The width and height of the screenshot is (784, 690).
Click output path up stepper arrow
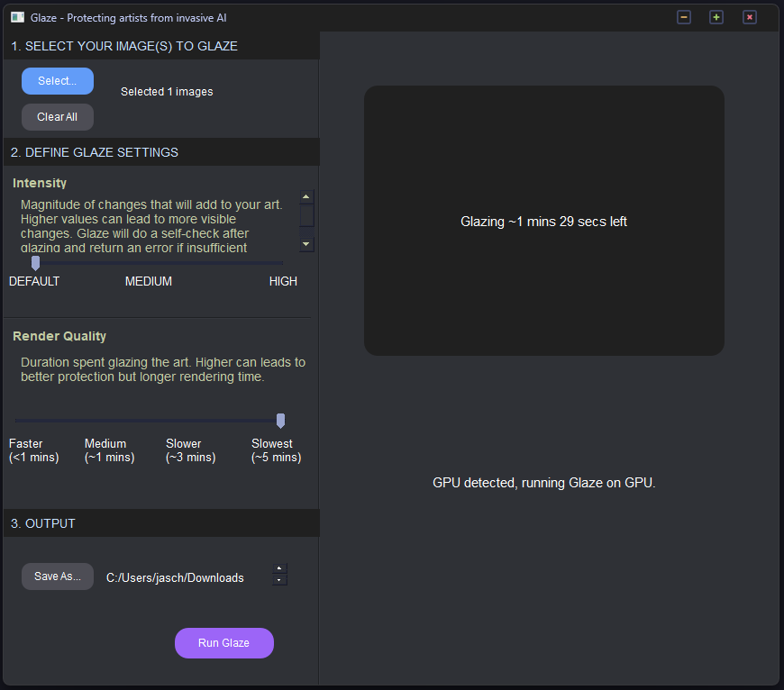click(279, 568)
